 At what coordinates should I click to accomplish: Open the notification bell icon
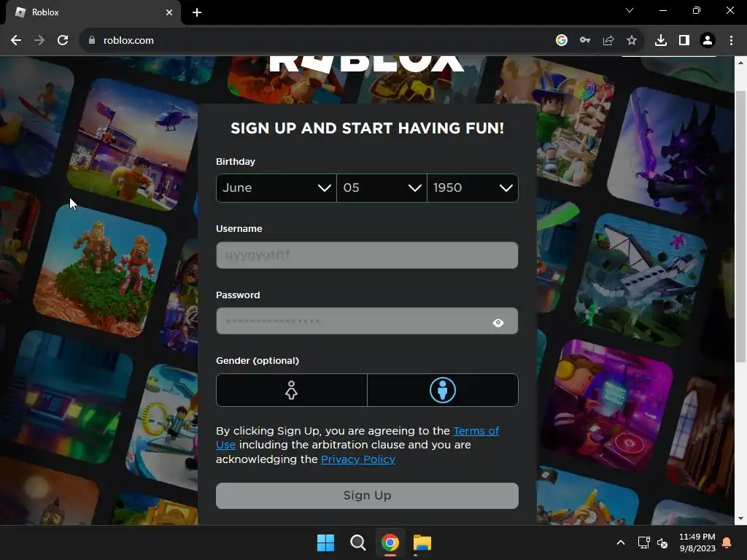[x=727, y=542]
